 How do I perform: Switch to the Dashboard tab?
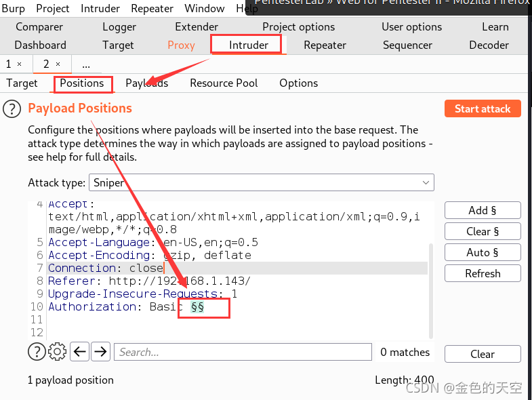[x=41, y=45]
